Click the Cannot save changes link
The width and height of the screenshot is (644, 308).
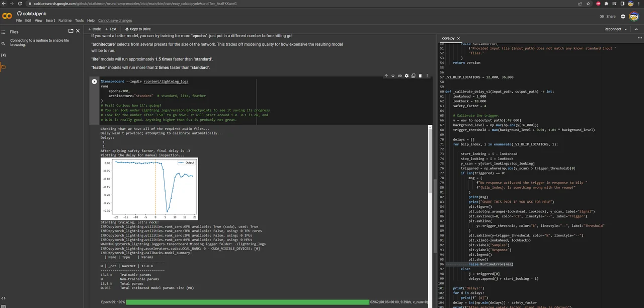[x=115, y=21]
